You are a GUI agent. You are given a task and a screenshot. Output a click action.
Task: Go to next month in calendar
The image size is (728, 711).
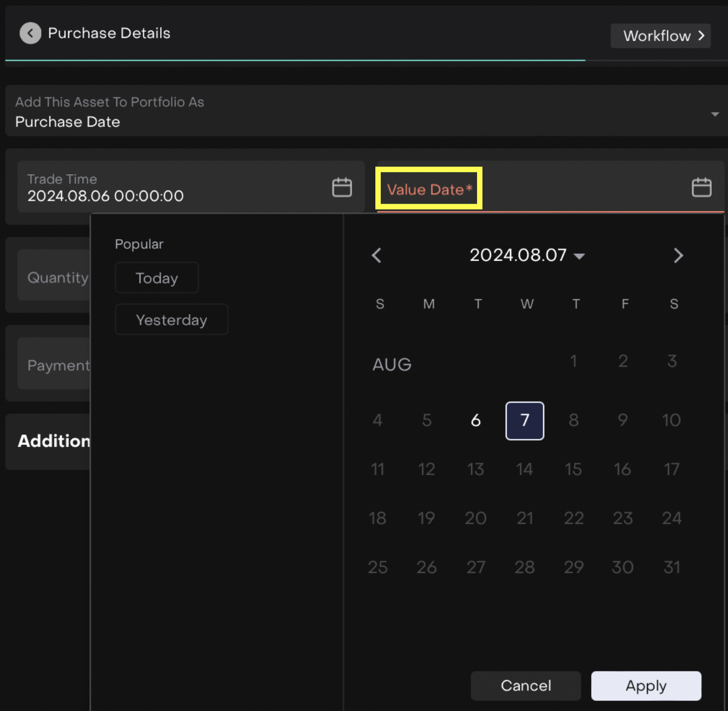point(678,255)
